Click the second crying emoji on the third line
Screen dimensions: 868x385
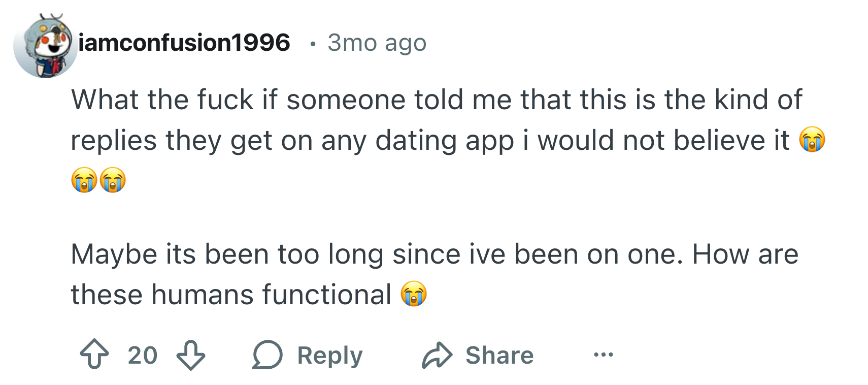click(113, 180)
